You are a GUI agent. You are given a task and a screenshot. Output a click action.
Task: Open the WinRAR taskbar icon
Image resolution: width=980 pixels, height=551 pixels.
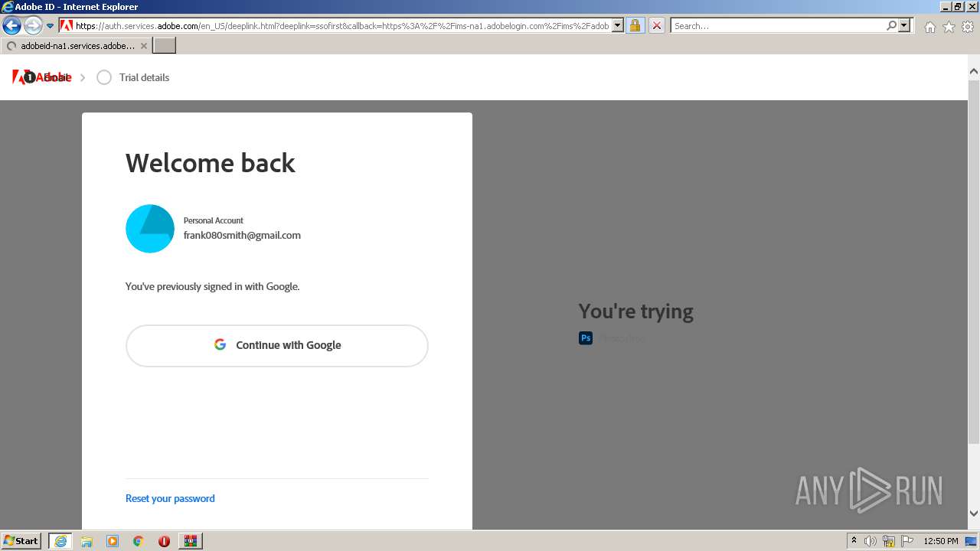[191, 541]
